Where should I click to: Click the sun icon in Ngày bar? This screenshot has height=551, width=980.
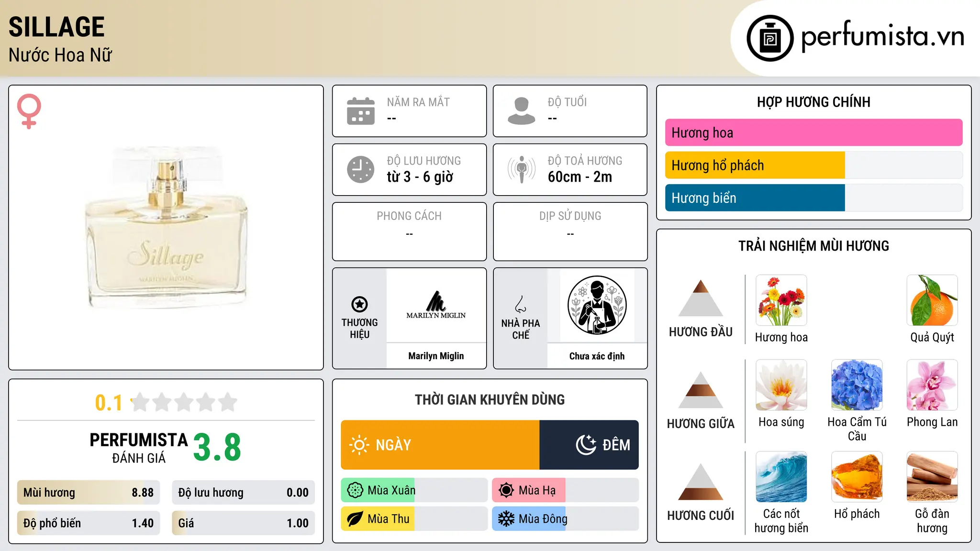click(359, 445)
